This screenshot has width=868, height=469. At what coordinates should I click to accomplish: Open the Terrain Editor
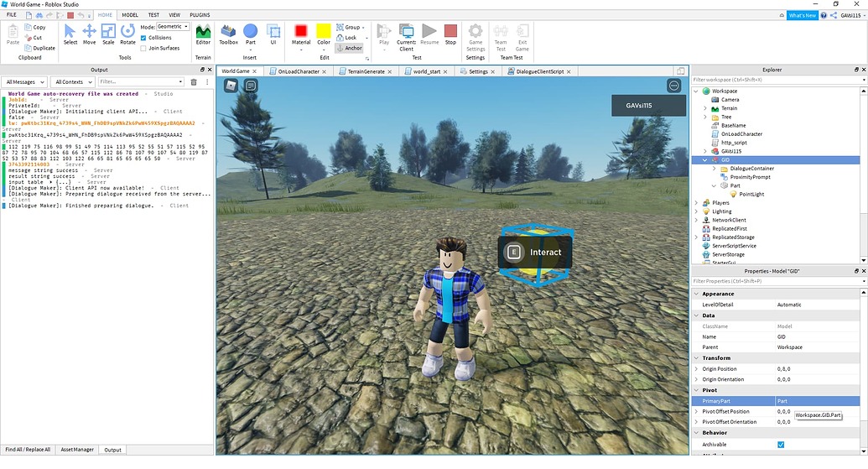203,34
